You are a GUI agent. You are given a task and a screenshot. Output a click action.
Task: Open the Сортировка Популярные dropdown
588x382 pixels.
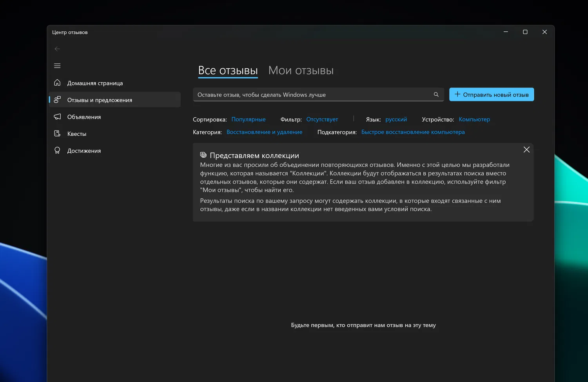(249, 119)
